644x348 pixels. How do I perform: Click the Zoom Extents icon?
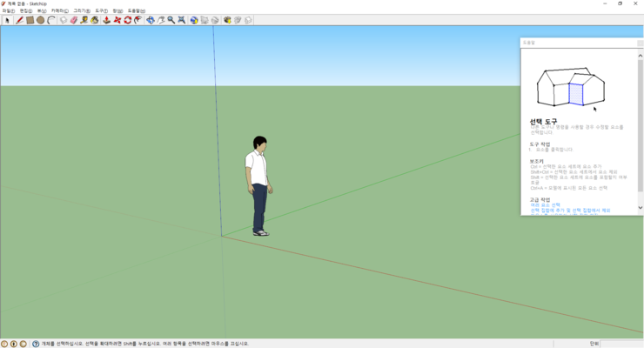point(182,20)
